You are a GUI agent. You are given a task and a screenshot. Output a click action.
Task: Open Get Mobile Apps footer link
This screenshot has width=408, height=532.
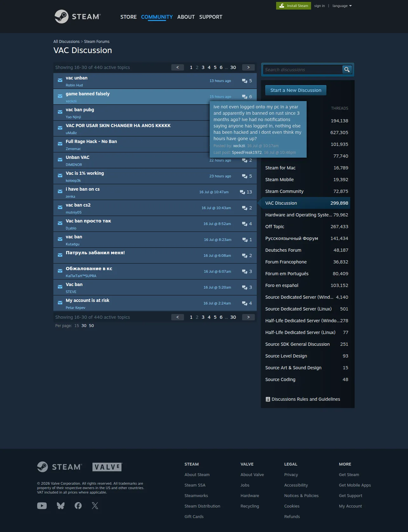[355, 485]
